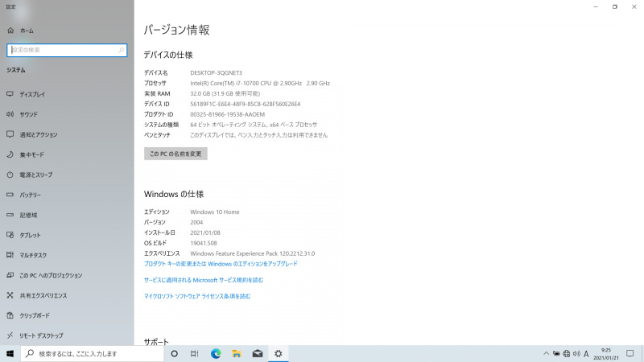This screenshot has height=362, width=644.
Task: Click the 設定の検索 search field
Action: coord(67,50)
